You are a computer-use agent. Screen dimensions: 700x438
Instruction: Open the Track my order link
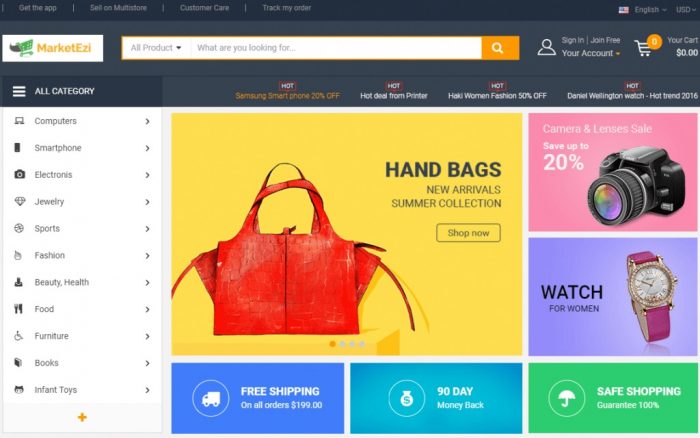[287, 8]
